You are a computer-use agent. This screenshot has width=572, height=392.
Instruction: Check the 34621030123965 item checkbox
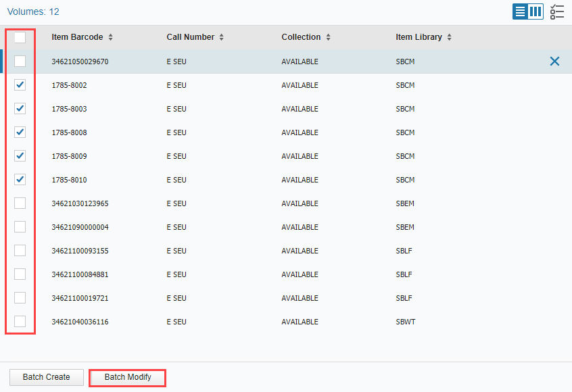(x=20, y=203)
